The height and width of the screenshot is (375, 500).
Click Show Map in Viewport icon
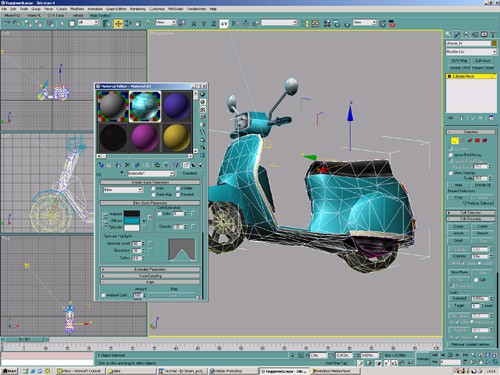tap(176, 165)
